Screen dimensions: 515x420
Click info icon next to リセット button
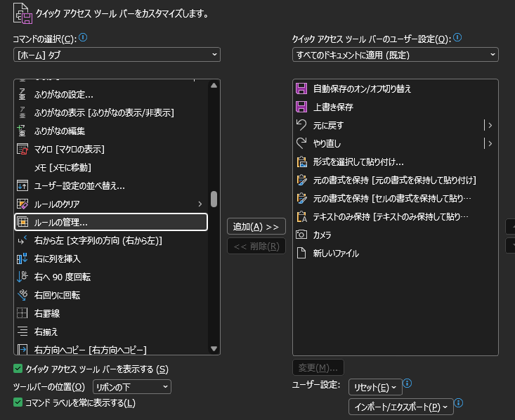pos(407,383)
